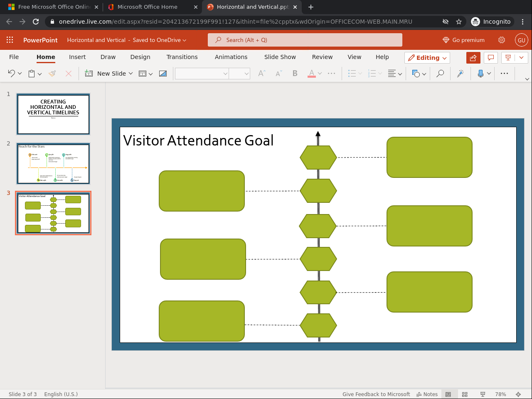
Task: Open more font options ellipsis
Action: [332, 74]
